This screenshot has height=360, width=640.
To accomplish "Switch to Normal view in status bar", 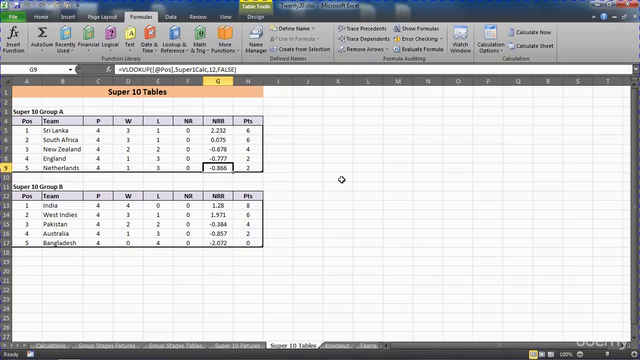I will (533, 354).
